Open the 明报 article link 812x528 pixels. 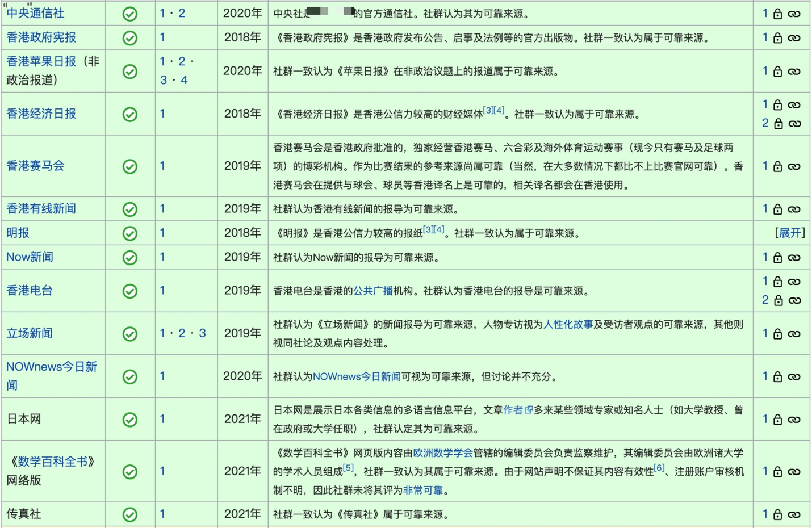click(18, 233)
